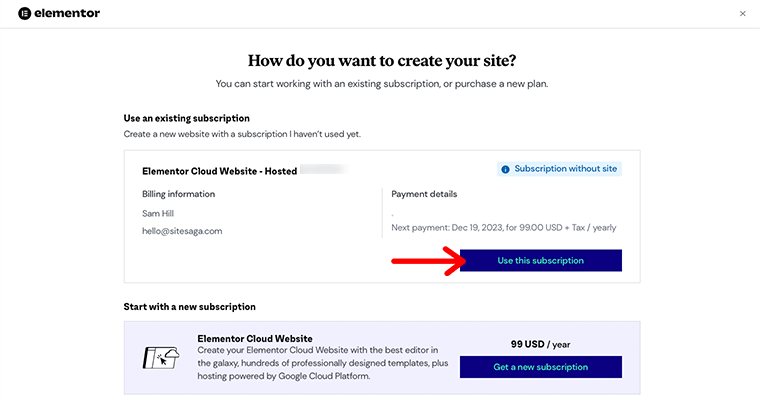
Task: Click the Subscription without site badge
Action: [x=559, y=169]
